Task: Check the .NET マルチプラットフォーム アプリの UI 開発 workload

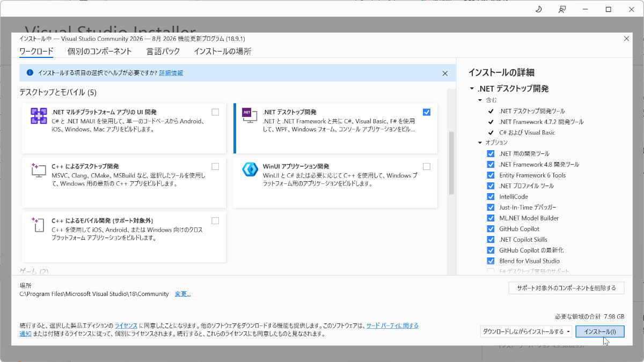Action: click(215, 112)
